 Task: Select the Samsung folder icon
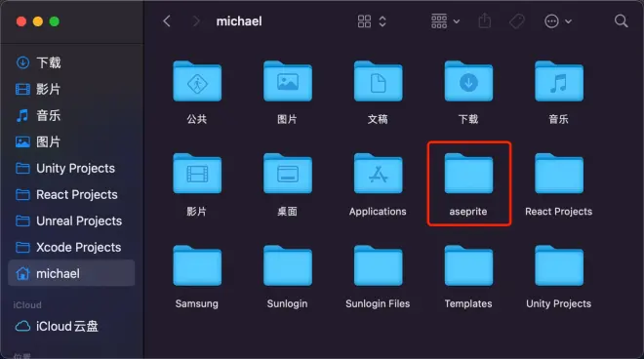[x=197, y=265]
